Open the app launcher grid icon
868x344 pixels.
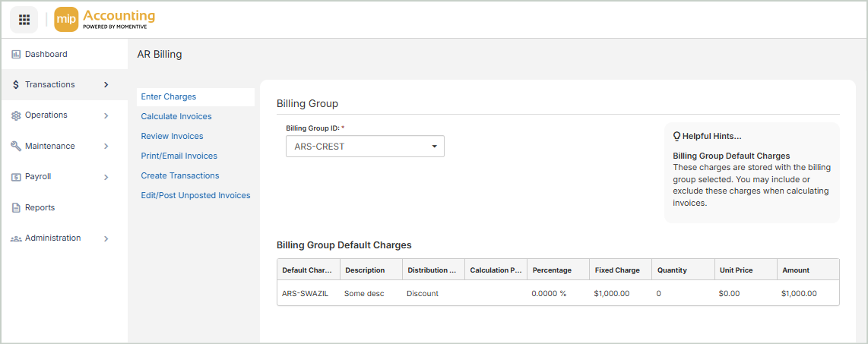pos(24,20)
